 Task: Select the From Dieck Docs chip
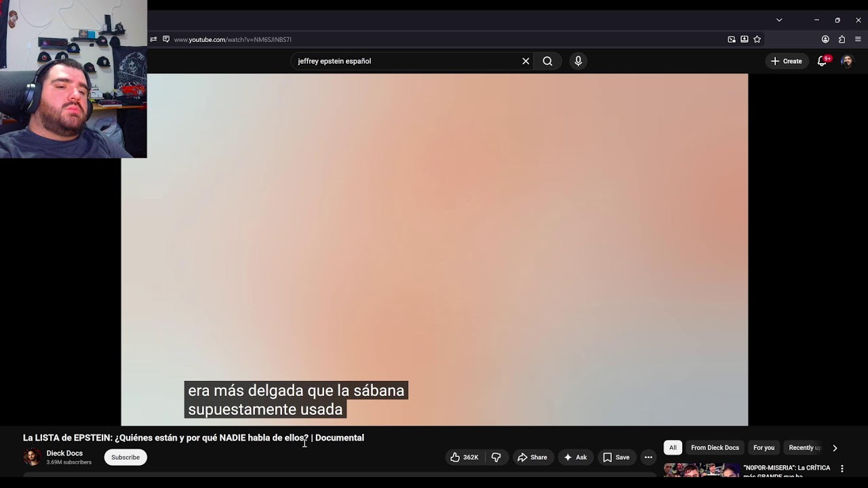(x=715, y=448)
